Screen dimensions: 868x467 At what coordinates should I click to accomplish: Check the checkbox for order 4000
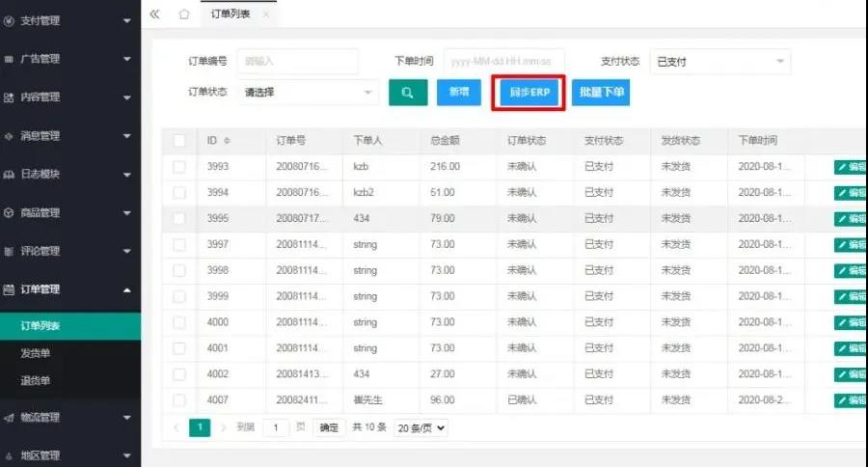[x=179, y=322]
